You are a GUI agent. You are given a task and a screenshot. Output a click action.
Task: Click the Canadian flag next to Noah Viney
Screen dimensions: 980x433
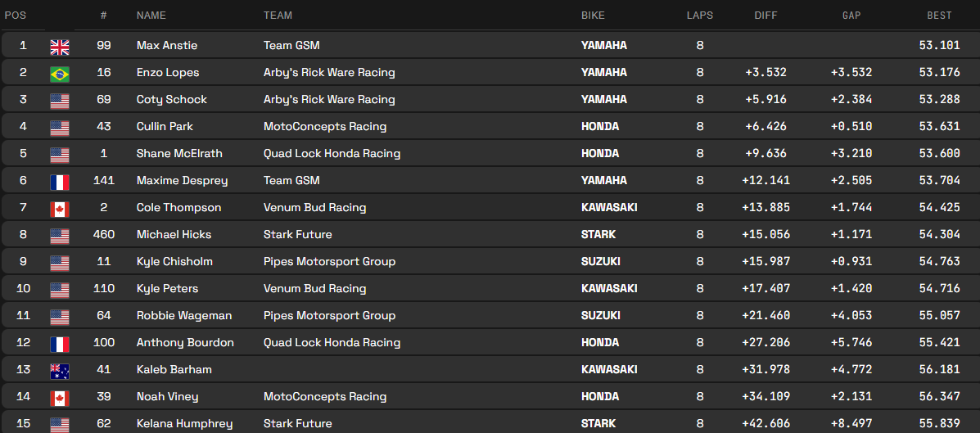[60, 398]
